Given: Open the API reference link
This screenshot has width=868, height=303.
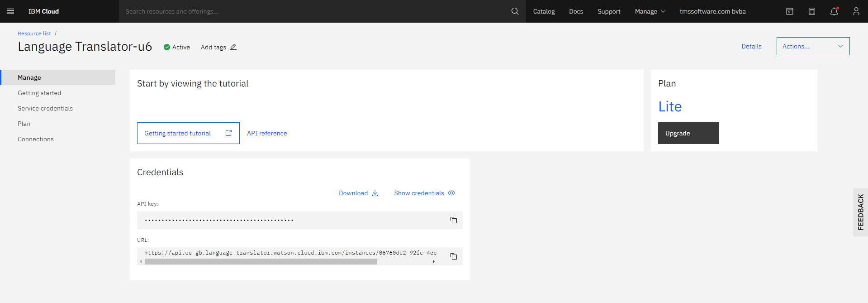Looking at the screenshot, I should click(x=267, y=133).
